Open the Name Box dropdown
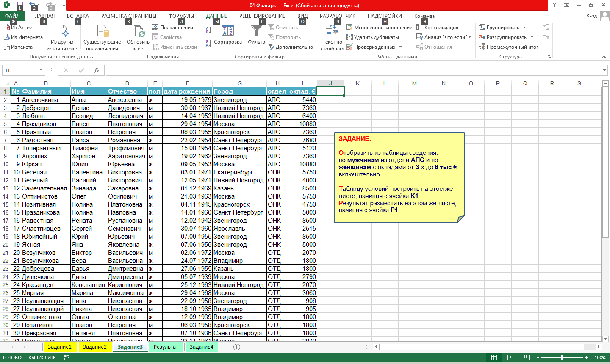 click(x=41, y=70)
